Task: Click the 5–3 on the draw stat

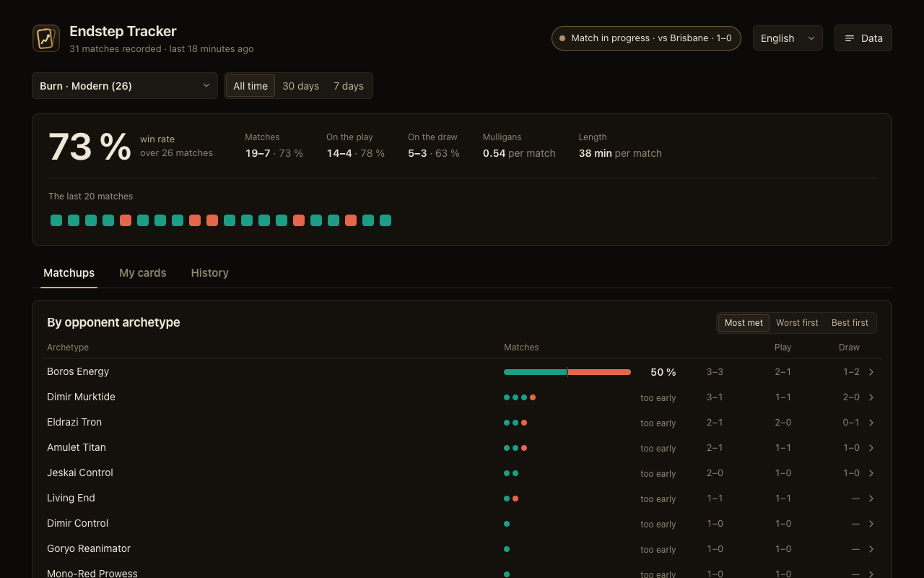Action: (x=434, y=153)
